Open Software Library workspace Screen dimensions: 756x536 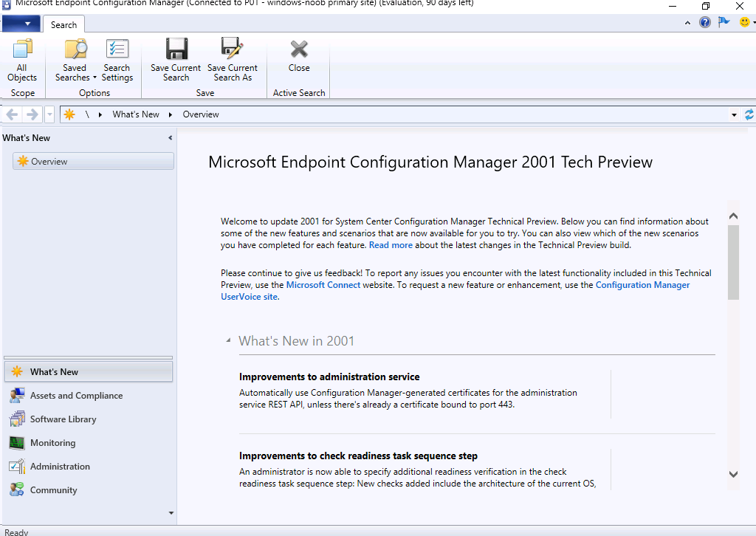coord(89,419)
